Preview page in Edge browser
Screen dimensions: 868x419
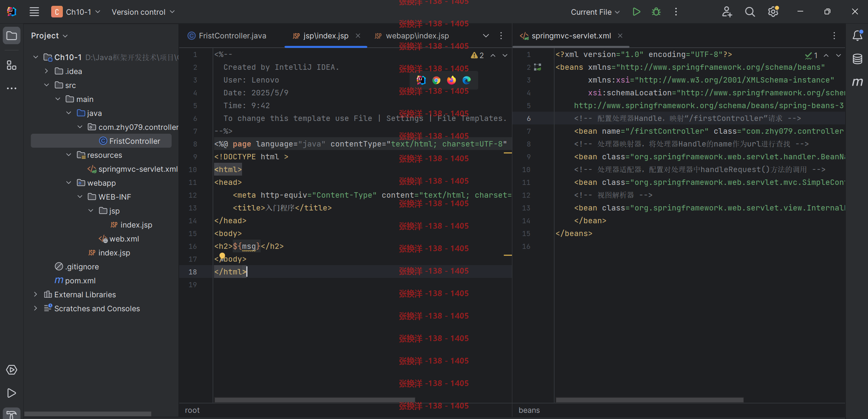click(x=467, y=80)
